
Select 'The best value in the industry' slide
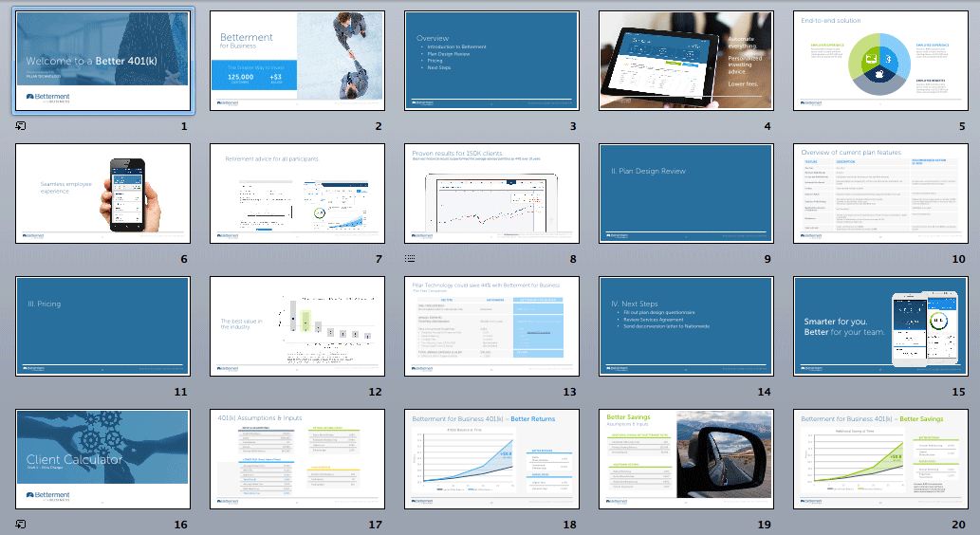[298, 326]
